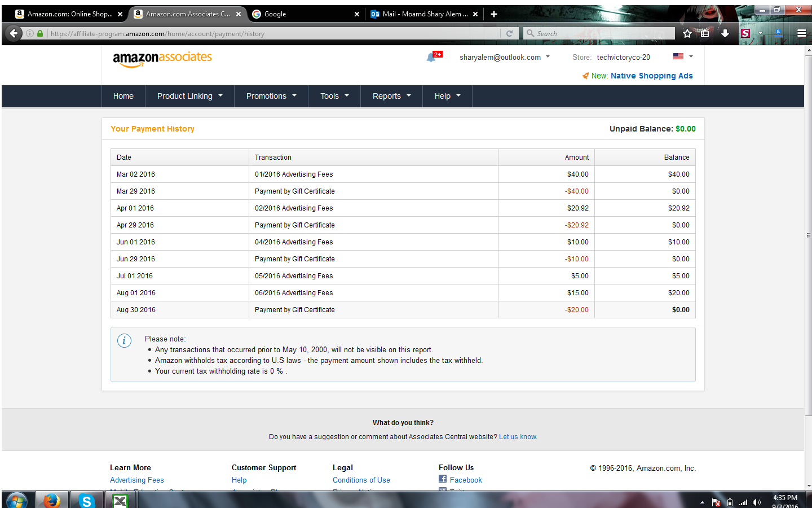The height and width of the screenshot is (508, 812).
Task: Open the downloads arrow icon
Action: coord(725,33)
